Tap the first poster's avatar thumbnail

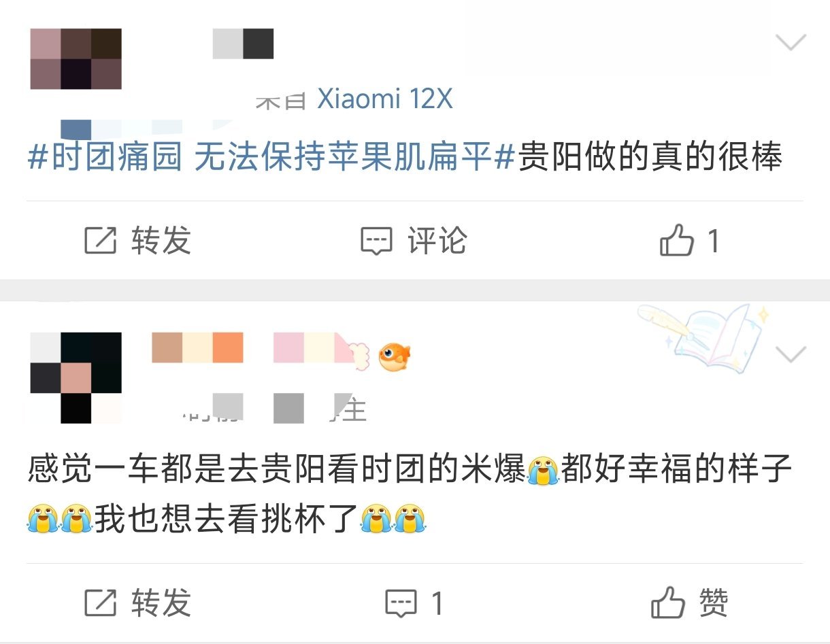point(76,59)
